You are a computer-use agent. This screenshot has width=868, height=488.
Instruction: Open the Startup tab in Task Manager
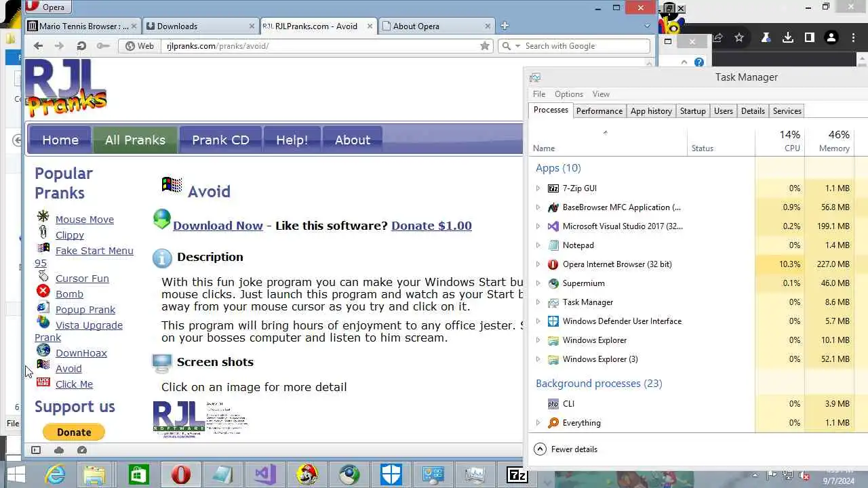693,111
